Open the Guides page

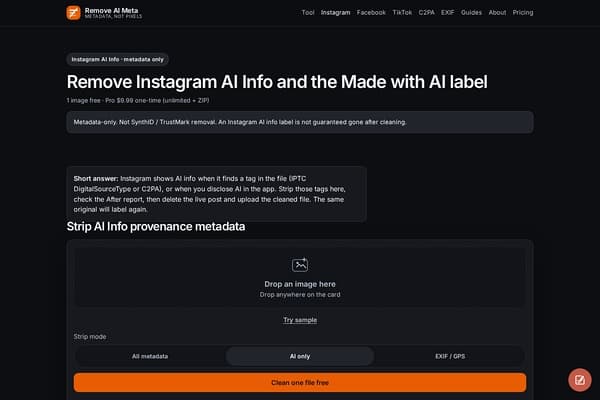coord(471,13)
